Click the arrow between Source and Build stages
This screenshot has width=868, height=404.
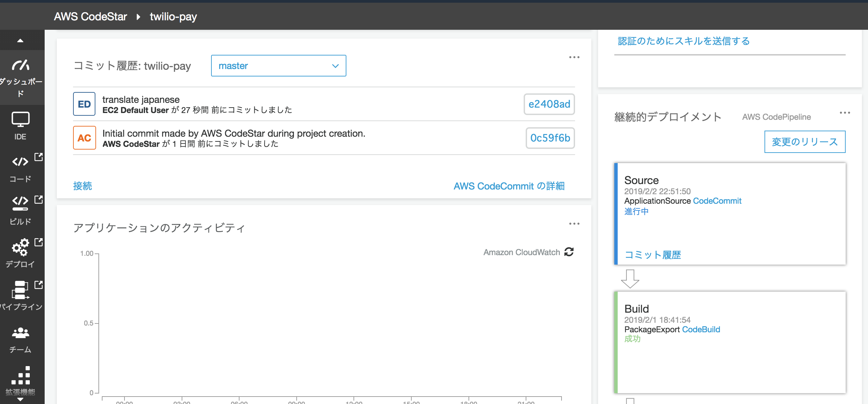pyautogui.click(x=630, y=279)
